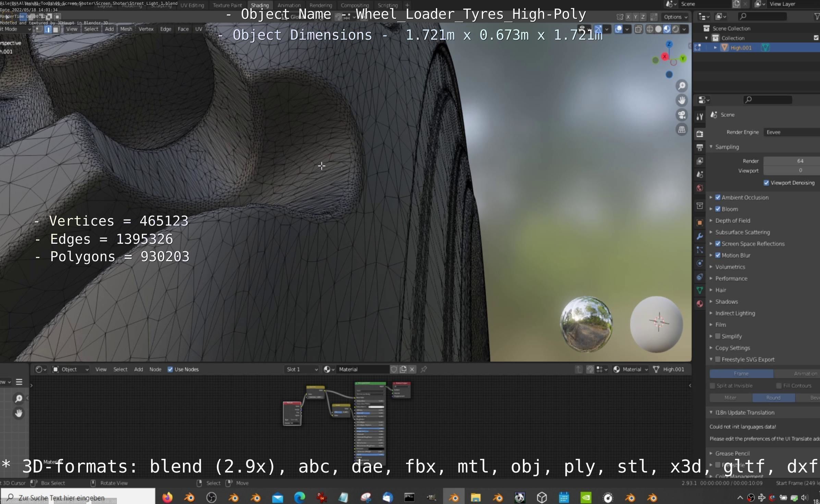This screenshot has height=504, width=820.
Task: Uncheck Viewport Denoising option
Action: [x=767, y=183]
